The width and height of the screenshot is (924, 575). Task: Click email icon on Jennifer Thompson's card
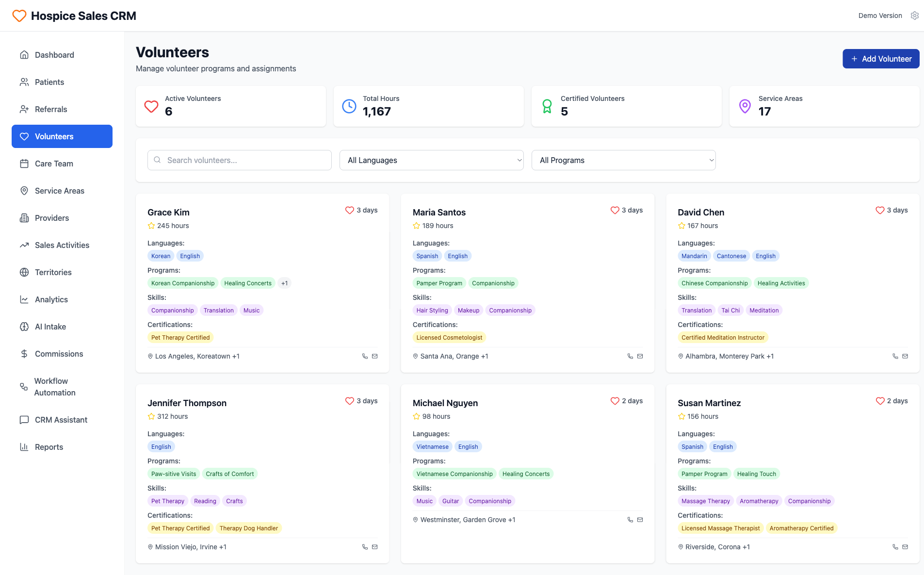point(374,547)
